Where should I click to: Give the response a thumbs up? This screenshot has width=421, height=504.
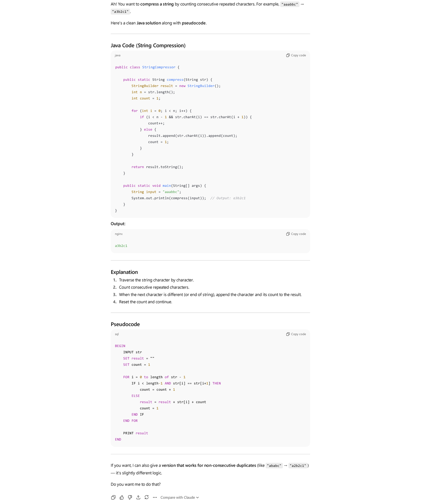point(122,497)
